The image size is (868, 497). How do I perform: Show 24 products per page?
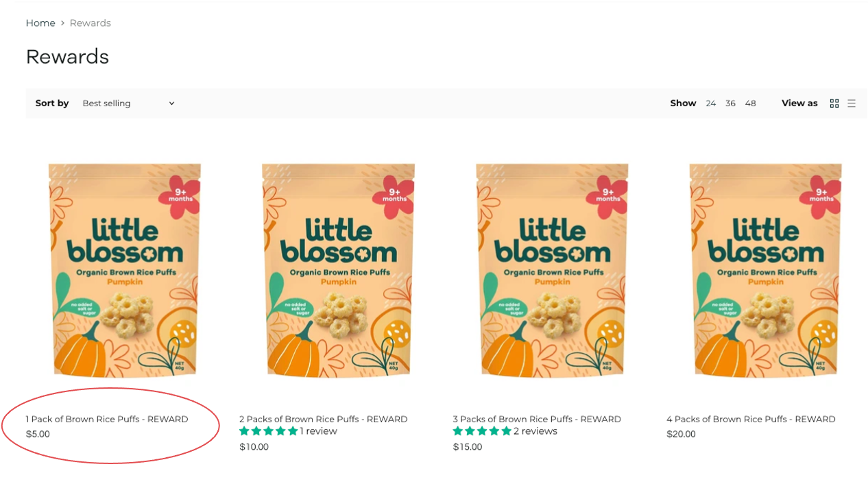pos(711,104)
